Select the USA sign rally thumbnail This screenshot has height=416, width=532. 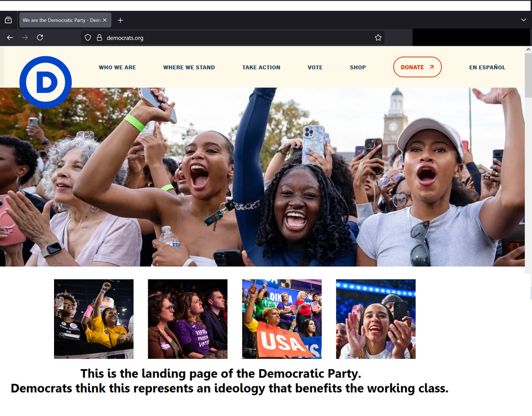click(x=282, y=319)
